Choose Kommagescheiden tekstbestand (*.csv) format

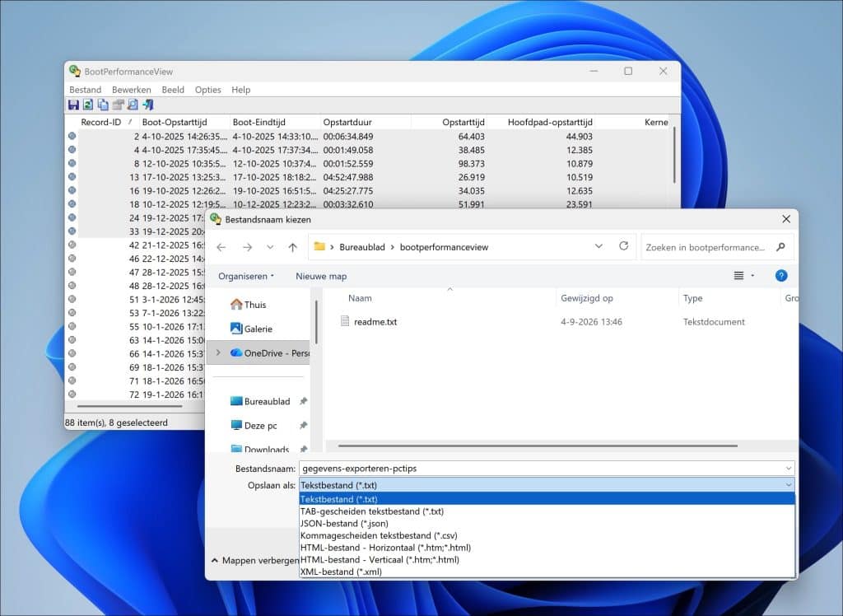(x=547, y=535)
